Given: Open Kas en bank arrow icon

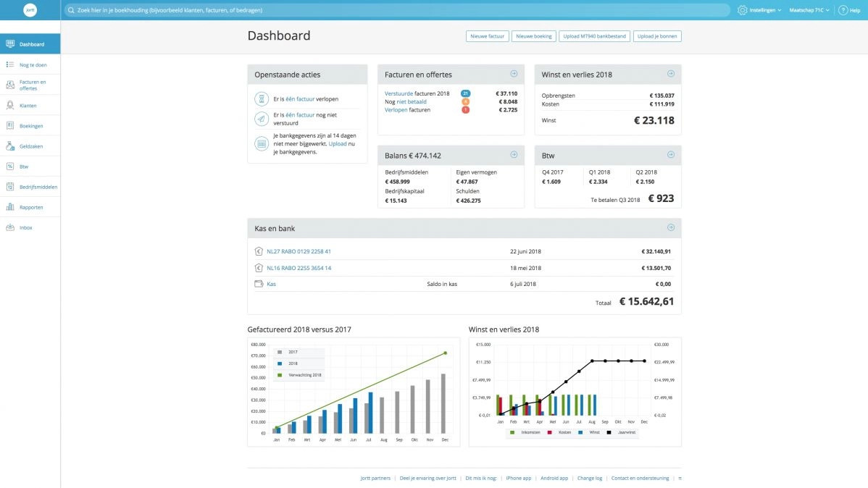Looking at the screenshot, I should (670, 227).
